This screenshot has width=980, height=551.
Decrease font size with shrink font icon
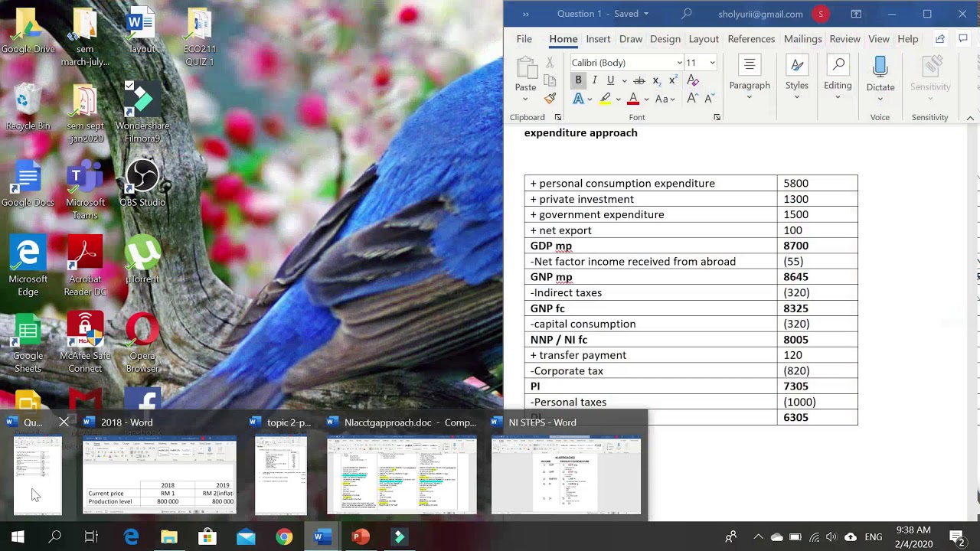click(708, 99)
